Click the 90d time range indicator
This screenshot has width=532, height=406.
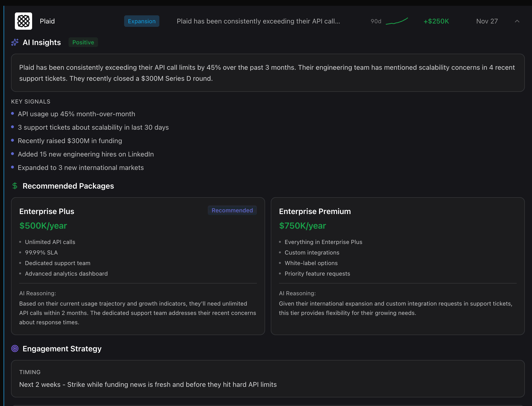376,21
